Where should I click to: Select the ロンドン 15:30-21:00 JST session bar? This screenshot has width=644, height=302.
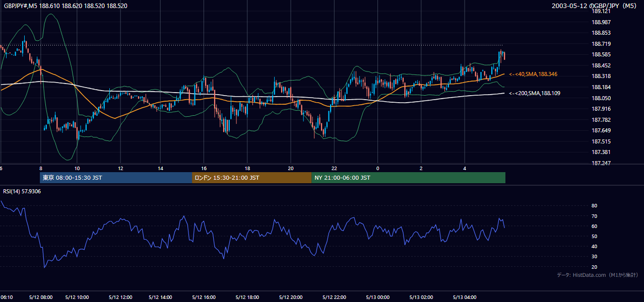[251, 178]
